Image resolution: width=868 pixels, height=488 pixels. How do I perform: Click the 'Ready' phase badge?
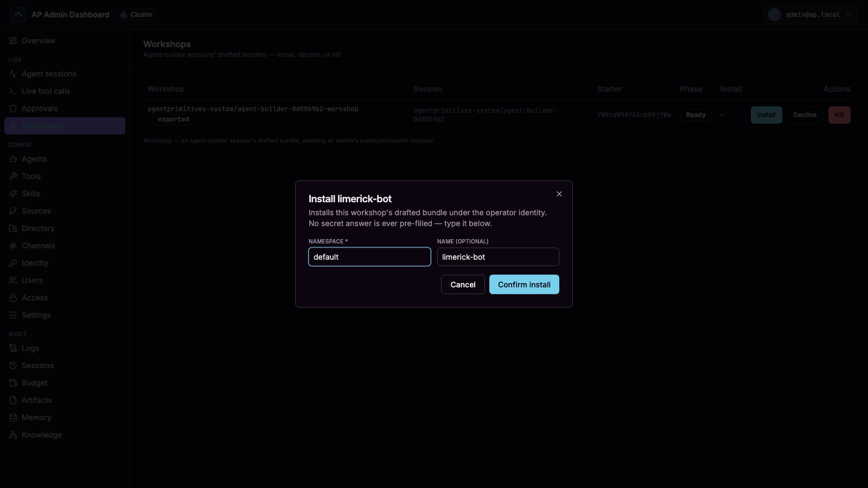(x=695, y=115)
